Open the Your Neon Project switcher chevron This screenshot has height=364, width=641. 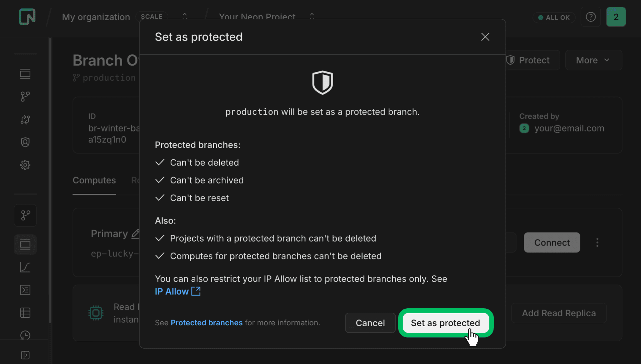[x=311, y=16]
